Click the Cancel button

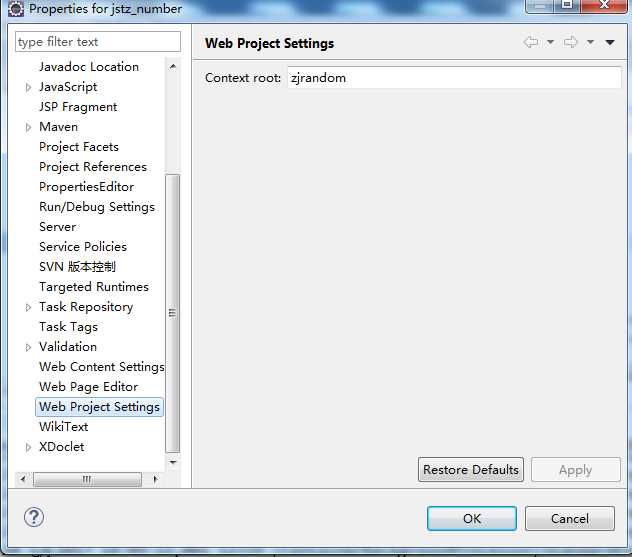coord(570,518)
